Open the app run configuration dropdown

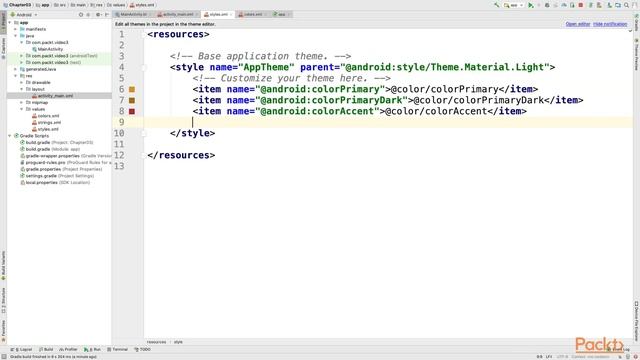click(x=513, y=5)
